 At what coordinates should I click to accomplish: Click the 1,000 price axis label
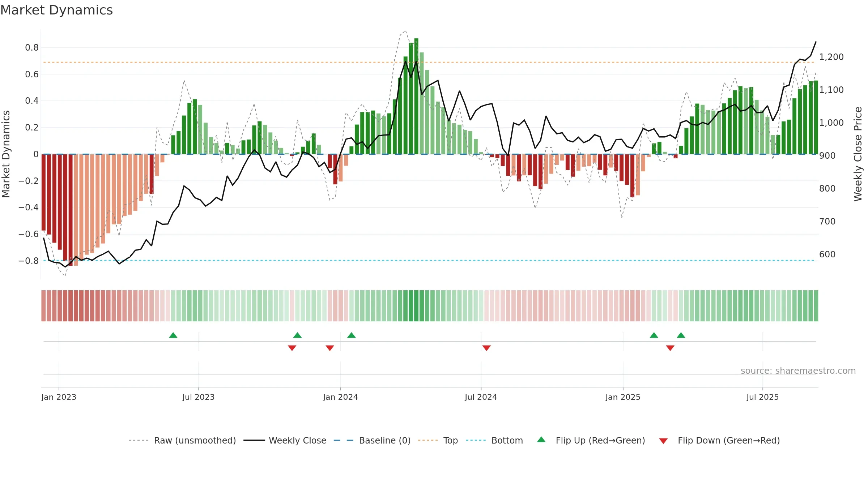point(831,123)
